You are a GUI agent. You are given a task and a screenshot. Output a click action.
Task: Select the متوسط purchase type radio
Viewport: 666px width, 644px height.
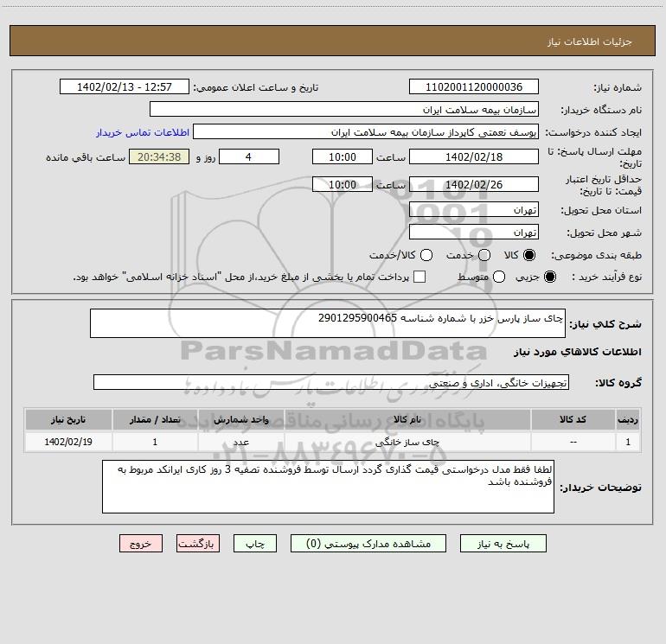(x=499, y=277)
